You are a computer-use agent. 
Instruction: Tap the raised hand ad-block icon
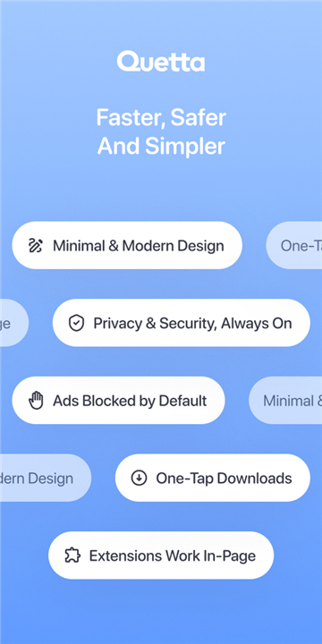pyautogui.click(x=36, y=401)
